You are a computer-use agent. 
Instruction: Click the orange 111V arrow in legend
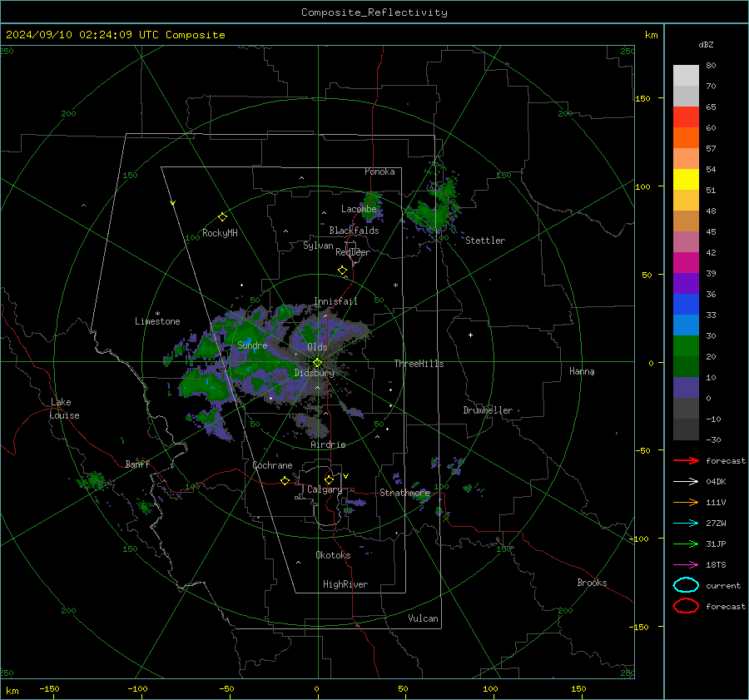tap(686, 502)
